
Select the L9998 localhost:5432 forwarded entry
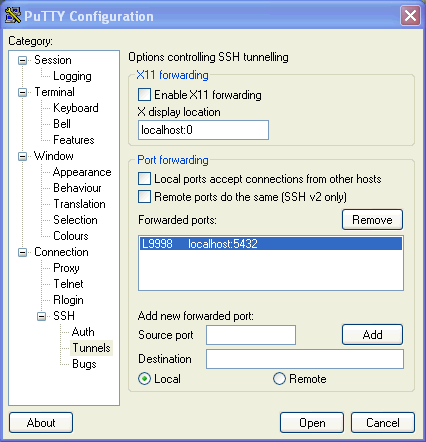tap(271, 244)
